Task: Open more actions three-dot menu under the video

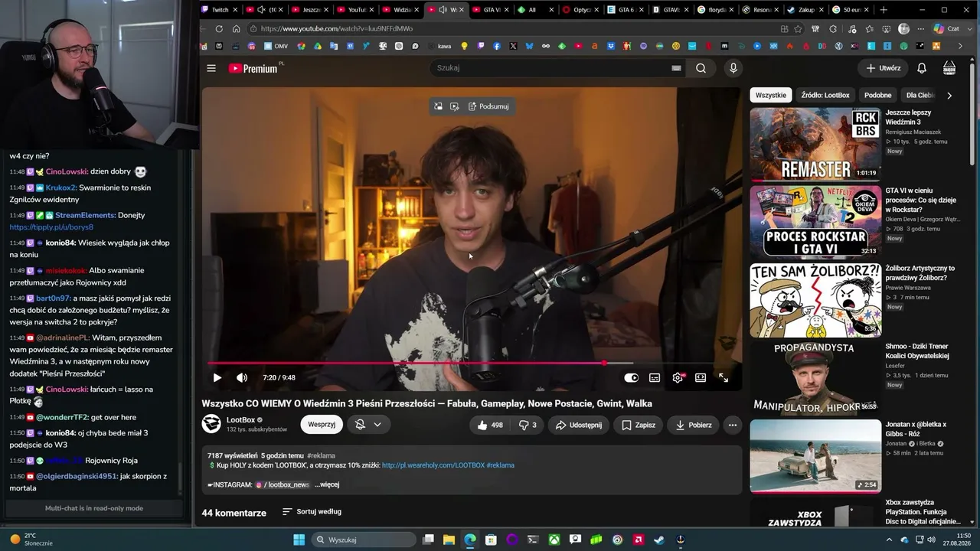Action: point(733,425)
